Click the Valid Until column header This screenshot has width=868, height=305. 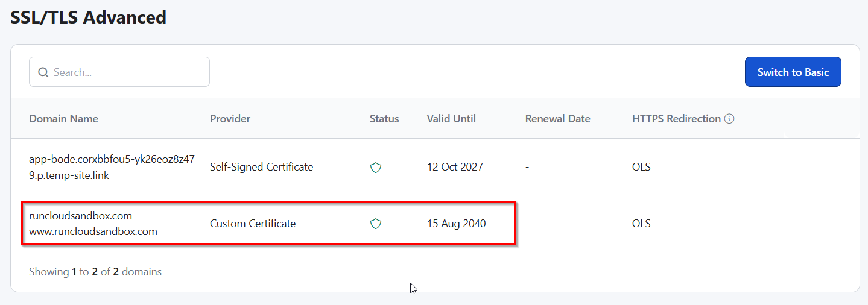451,119
